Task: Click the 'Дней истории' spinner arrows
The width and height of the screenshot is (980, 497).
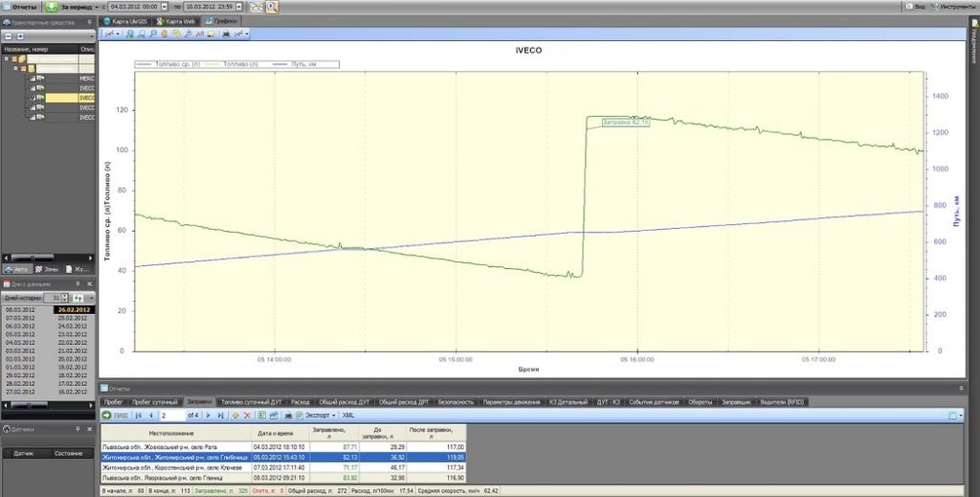Action: click(x=65, y=298)
